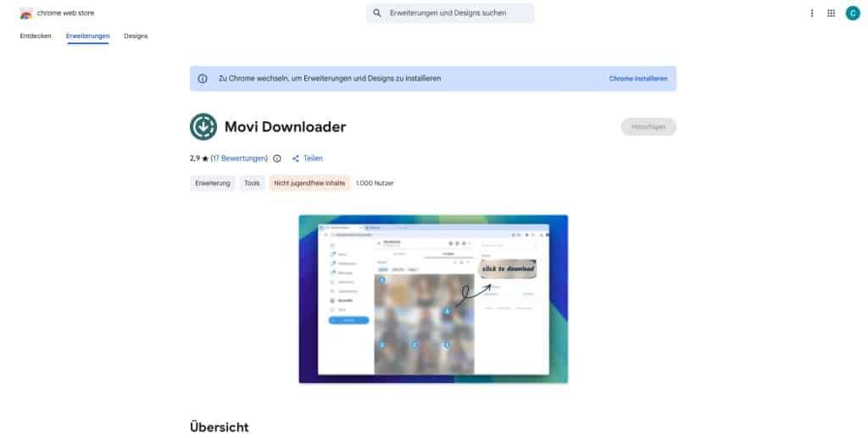The image size is (868, 438).
Task: Click the '1.000 Nutzer' text
Action: pos(375,183)
